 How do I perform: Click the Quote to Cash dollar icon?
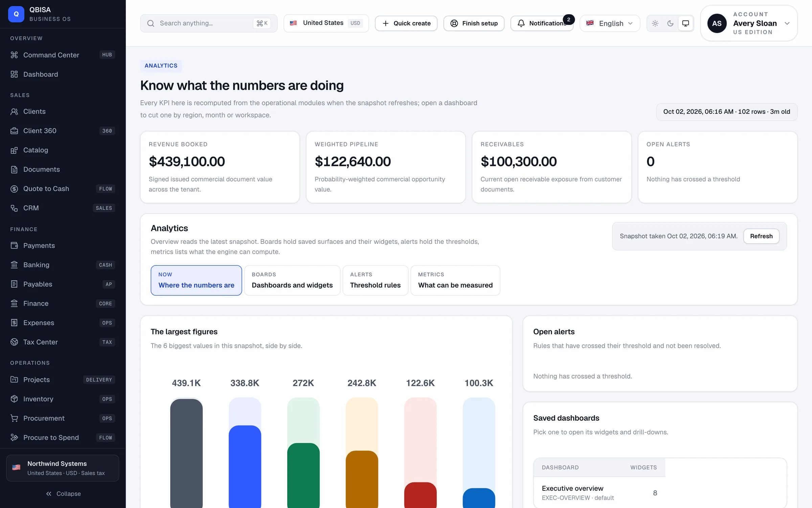point(14,189)
